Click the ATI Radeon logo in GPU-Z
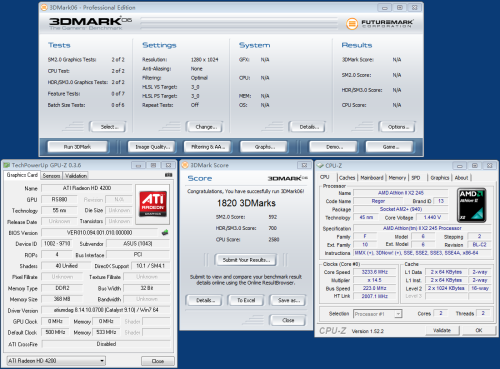500x369 pixels. (x=153, y=204)
